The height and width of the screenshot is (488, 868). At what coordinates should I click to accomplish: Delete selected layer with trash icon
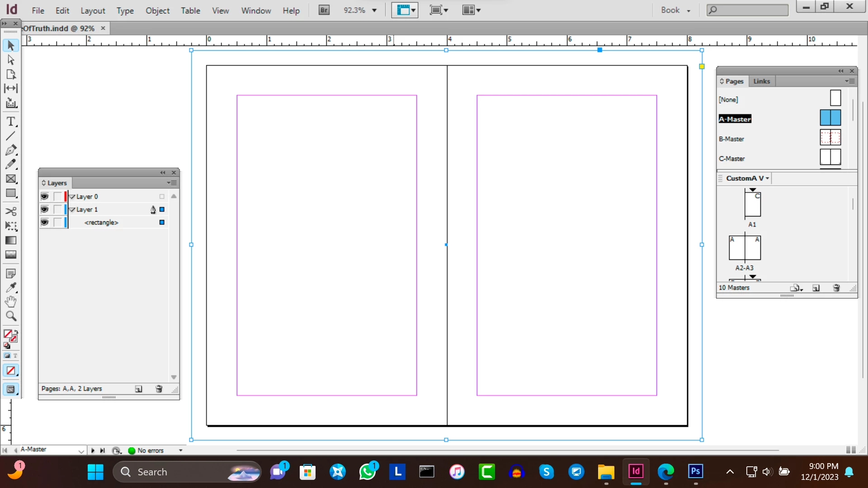(159, 389)
